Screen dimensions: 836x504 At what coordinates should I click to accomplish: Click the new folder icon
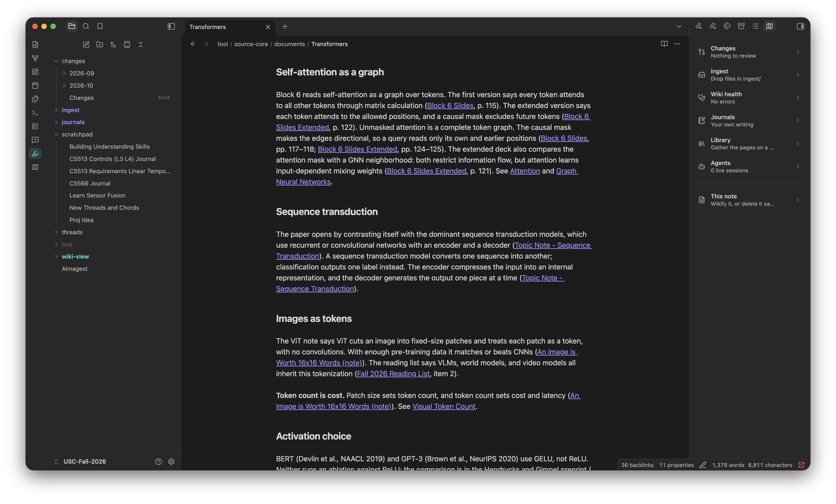click(100, 44)
